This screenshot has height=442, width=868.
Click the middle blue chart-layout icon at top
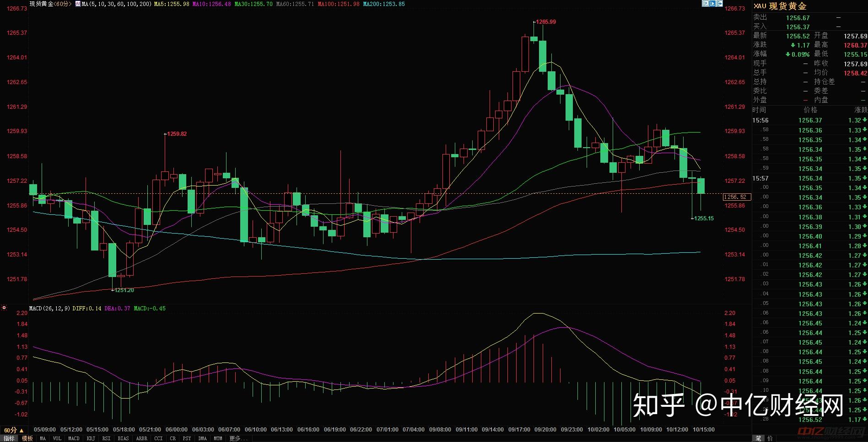point(712,4)
